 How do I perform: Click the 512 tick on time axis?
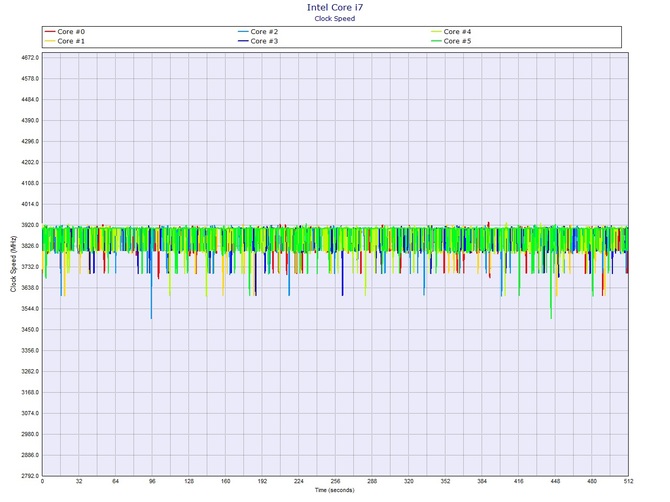point(628,481)
